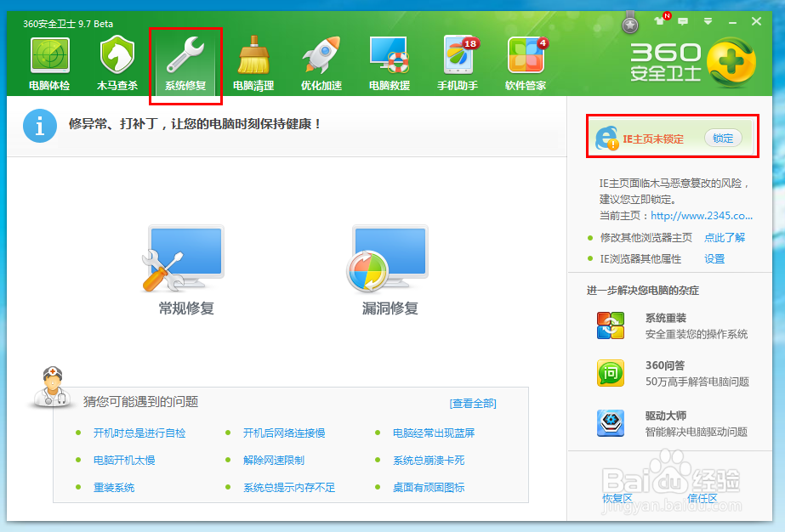785x532 pixels.
Task: Open 系统总提示内存不足 problem
Action: point(289,488)
